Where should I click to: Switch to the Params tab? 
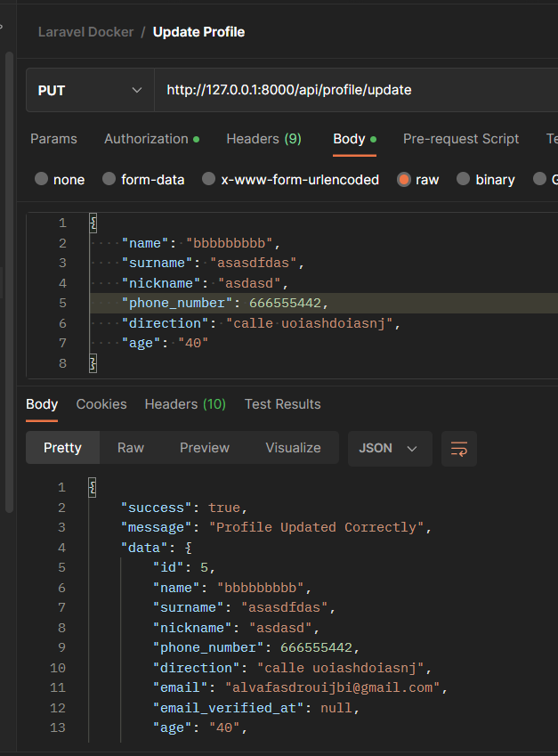53,139
